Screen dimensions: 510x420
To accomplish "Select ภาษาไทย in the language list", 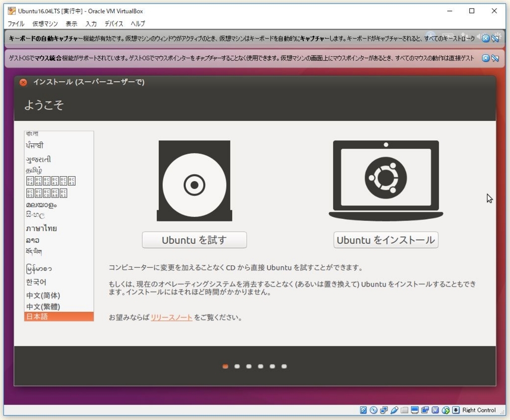I will coord(41,228).
